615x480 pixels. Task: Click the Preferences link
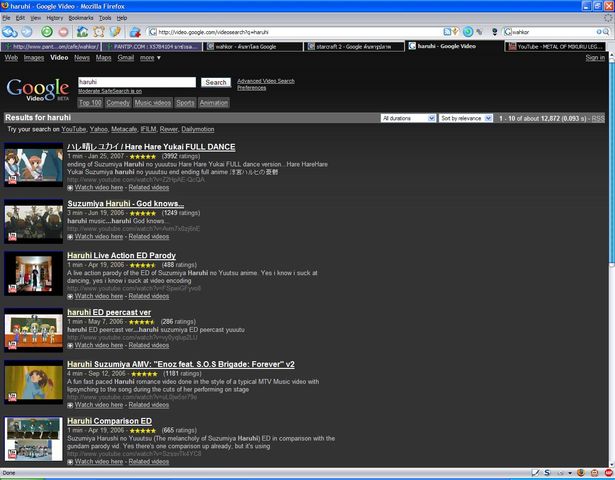pos(251,88)
